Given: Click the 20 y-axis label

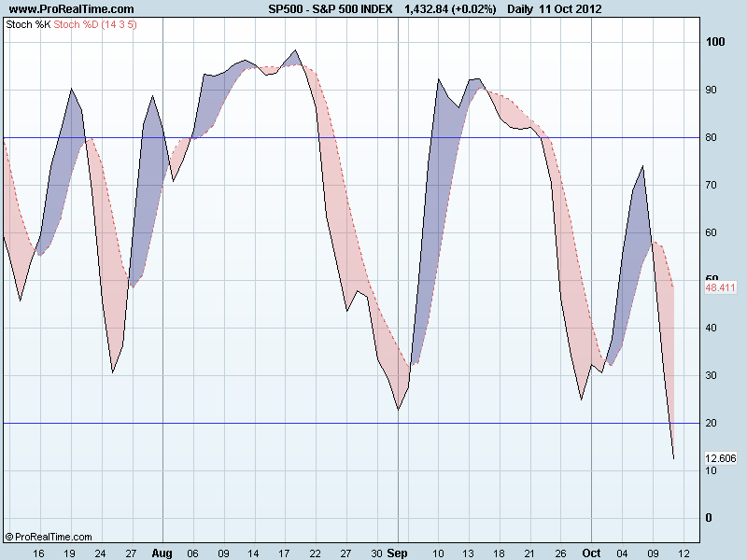Looking at the screenshot, I should (x=711, y=423).
